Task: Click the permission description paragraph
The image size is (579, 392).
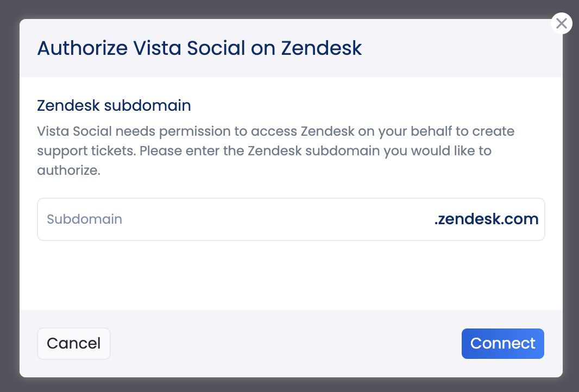Action: pos(276,150)
